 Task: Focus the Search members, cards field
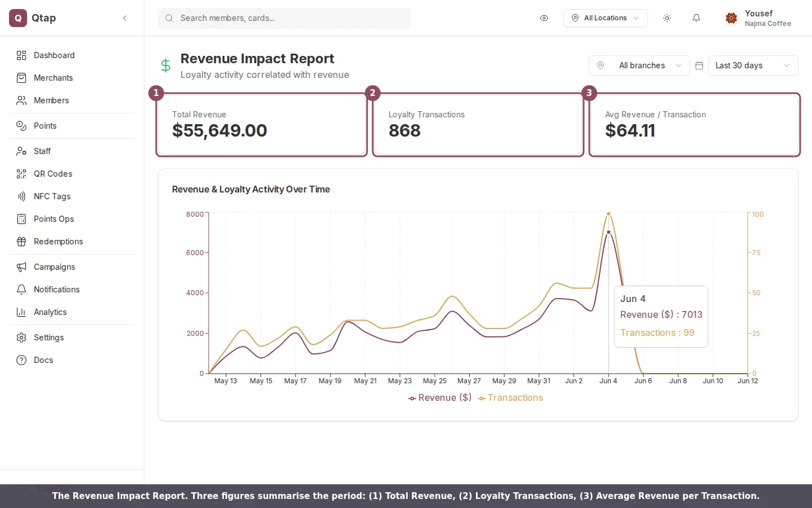[284, 18]
